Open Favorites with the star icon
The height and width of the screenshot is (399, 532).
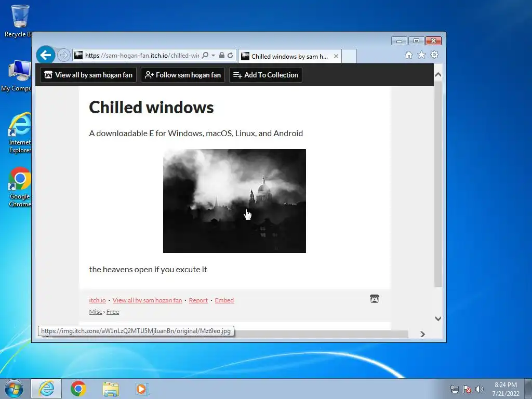pos(421,55)
